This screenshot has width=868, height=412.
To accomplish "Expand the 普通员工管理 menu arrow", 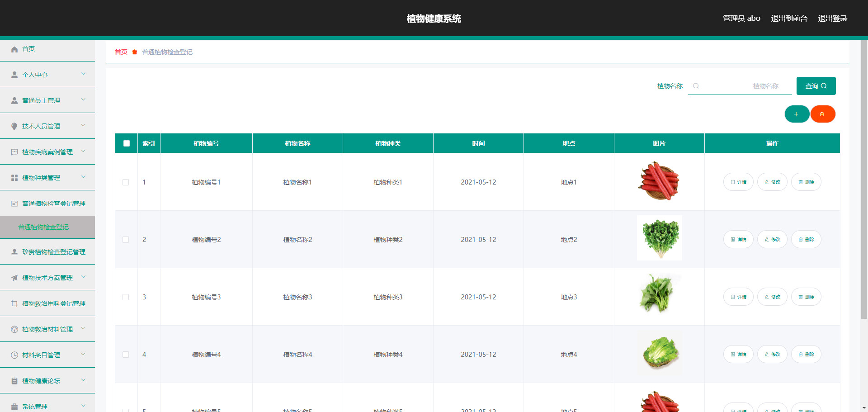I will 83,100.
